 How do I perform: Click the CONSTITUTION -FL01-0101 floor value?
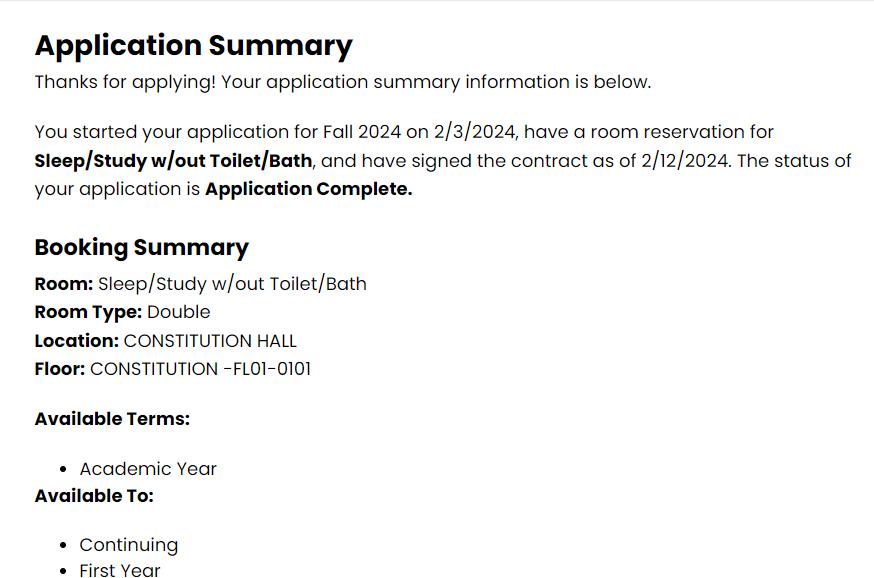(201, 369)
